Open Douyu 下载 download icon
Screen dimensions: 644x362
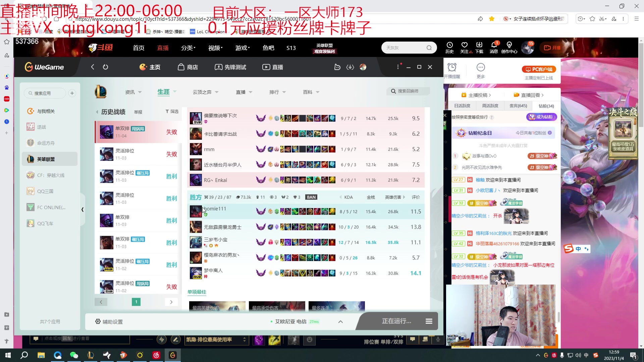479,48
